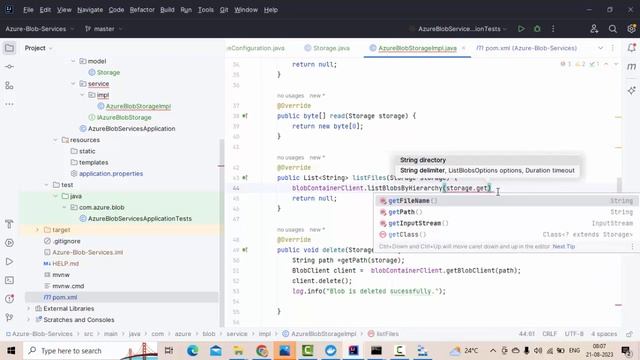Show more tool windows ellipsis

9,104
